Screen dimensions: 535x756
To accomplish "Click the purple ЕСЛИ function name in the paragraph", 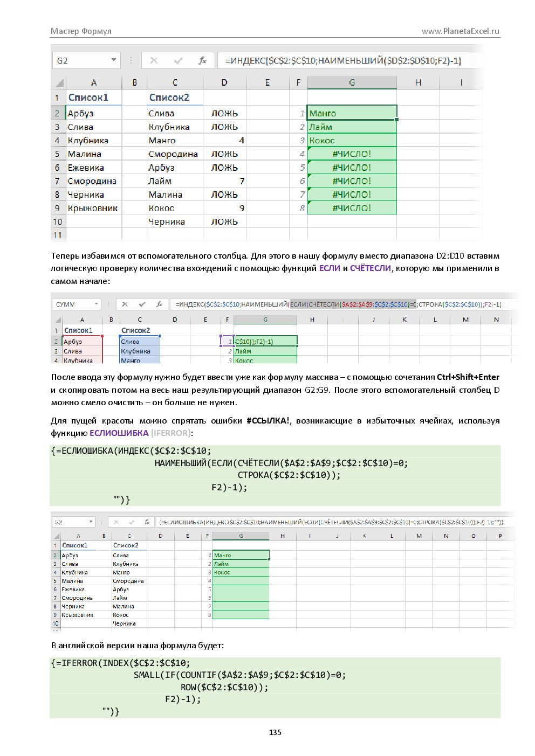I will pyautogui.click(x=330, y=268).
